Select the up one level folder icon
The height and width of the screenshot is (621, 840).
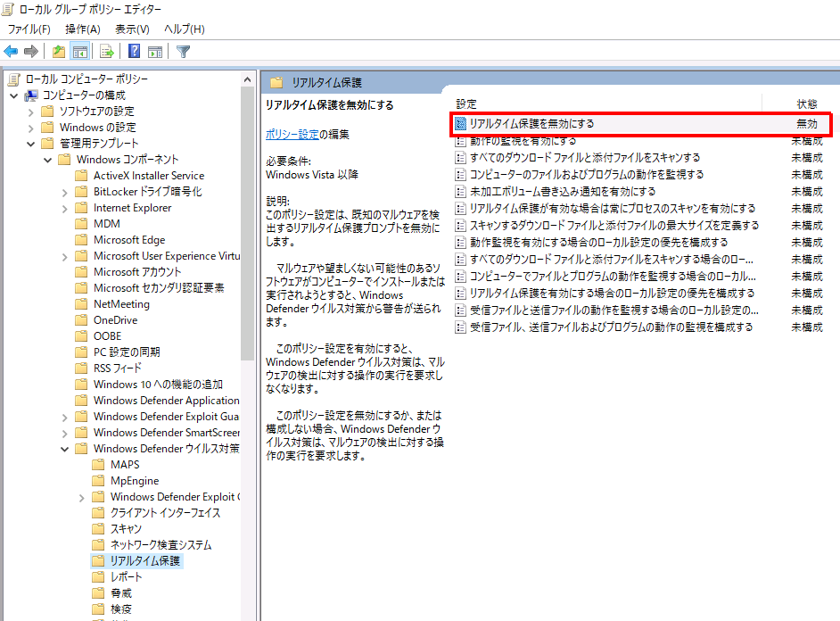pyautogui.click(x=58, y=51)
